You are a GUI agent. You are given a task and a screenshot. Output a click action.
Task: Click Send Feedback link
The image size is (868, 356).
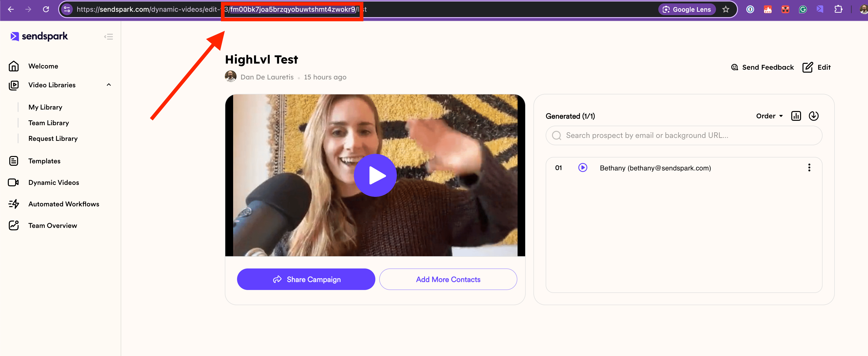[x=762, y=67]
